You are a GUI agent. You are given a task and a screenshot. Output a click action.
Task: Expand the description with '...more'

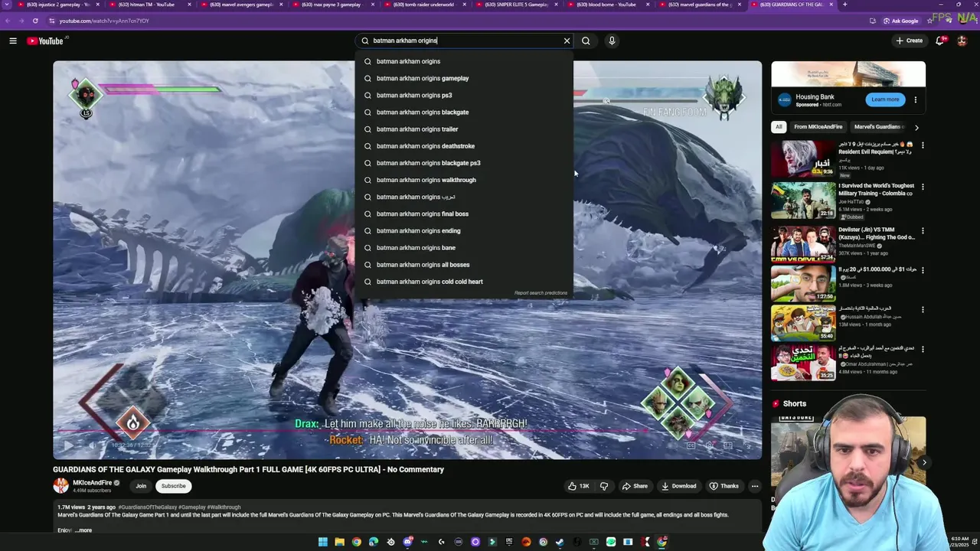click(83, 530)
